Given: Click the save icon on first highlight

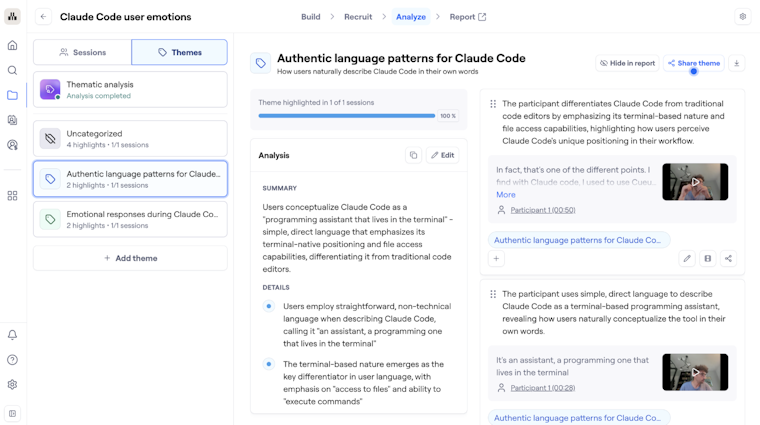Looking at the screenshot, I should click(708, 258).
